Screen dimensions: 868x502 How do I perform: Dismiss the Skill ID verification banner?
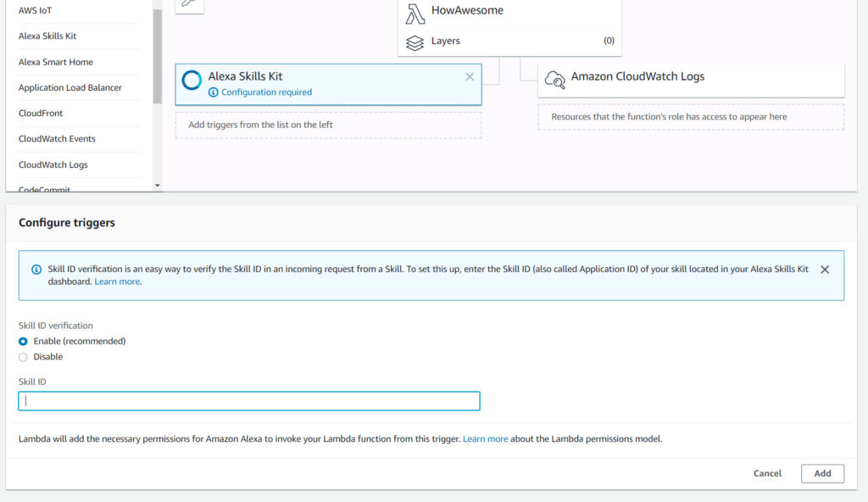[824, 269]
